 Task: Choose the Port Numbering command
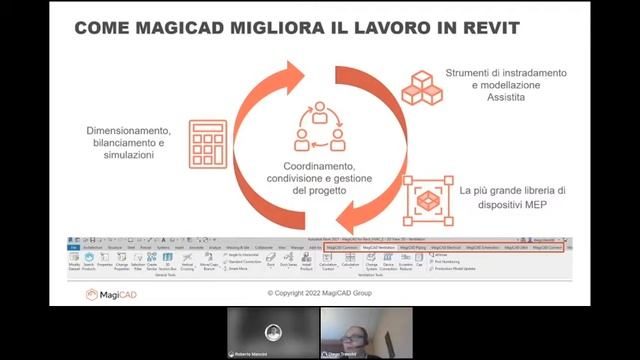[444, 262]
